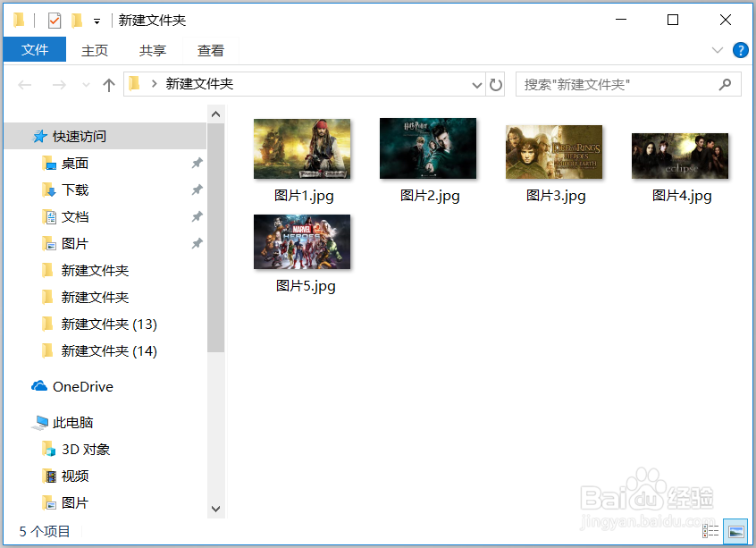This screenshot has height=548, width=756.
Task: Go up one level with the up arrow
Action: tap(109, 86)
